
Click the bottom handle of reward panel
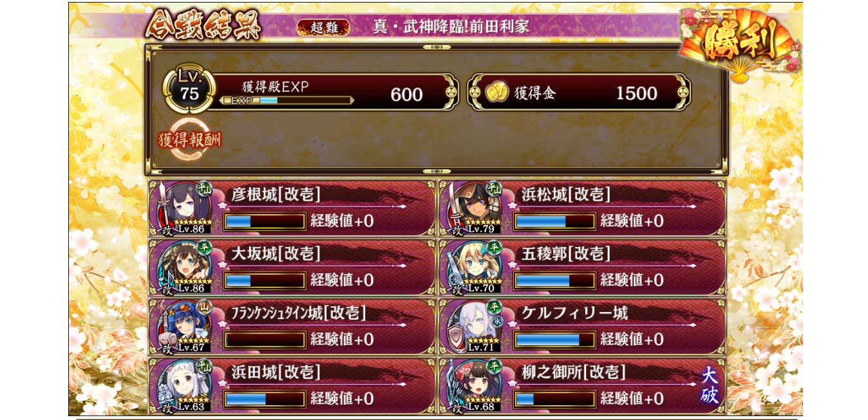click(437, 172)
